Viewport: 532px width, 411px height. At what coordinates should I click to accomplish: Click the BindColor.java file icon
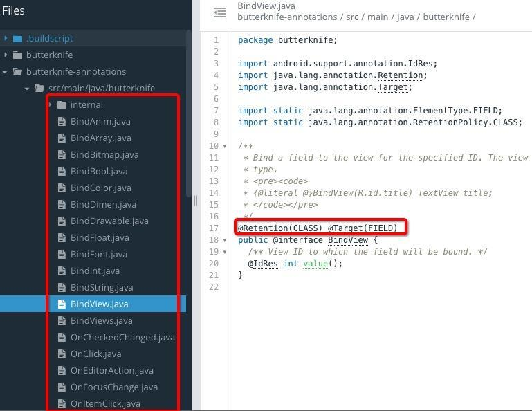pyautogui.click(x=62, y=188)
